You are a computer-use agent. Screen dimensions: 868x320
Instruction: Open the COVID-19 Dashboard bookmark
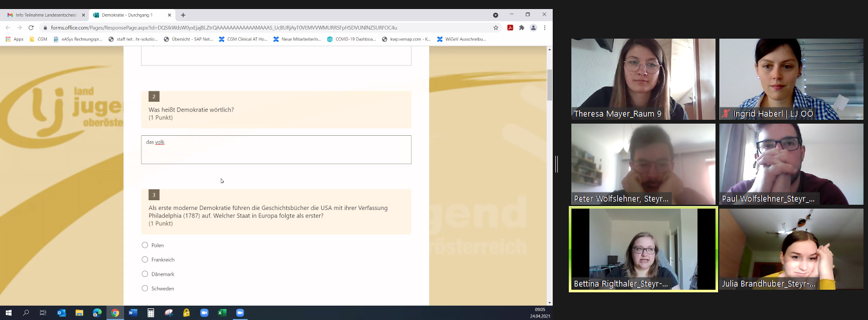click(x=351, y=39)
